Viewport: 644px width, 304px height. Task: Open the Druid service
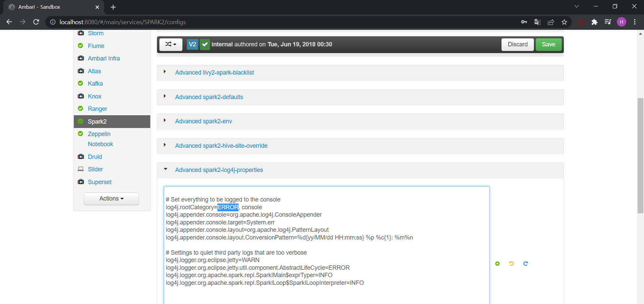point(95,157)
